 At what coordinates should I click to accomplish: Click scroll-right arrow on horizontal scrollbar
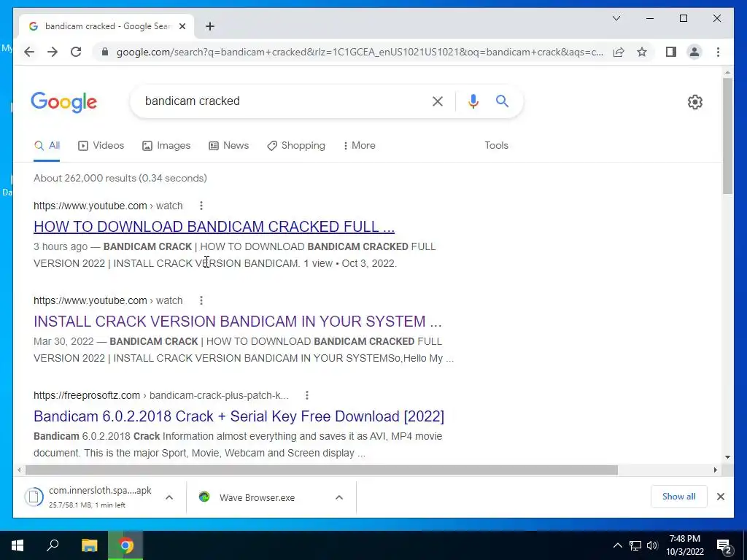pos(715,470)
